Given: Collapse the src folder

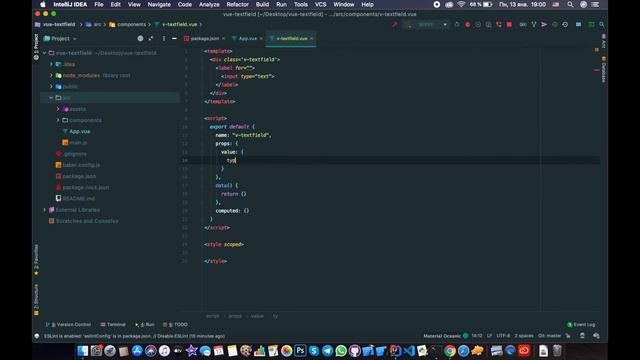Looking at the screenshot, I should click(51, 98).
